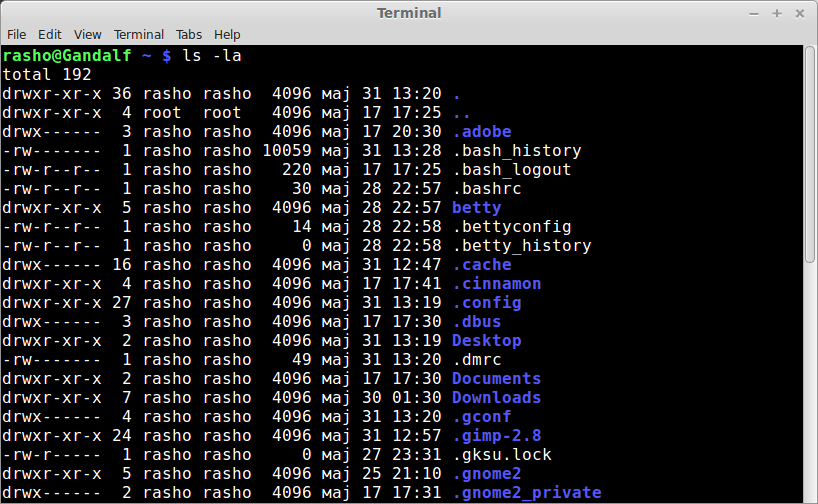This screenshot has width=818, height=504.
Task: Click the .gksu.lock file name
Action: [x=502, y=455]
